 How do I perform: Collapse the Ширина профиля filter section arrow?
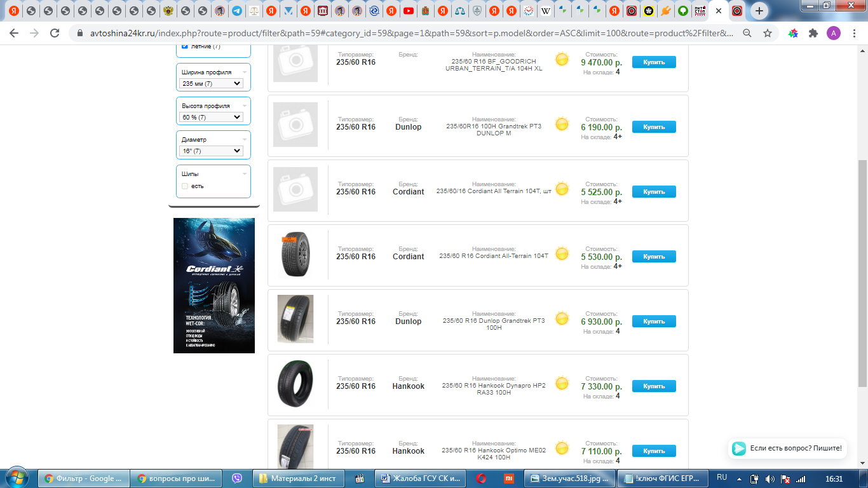pyautogui.click(x=245, y=72)
